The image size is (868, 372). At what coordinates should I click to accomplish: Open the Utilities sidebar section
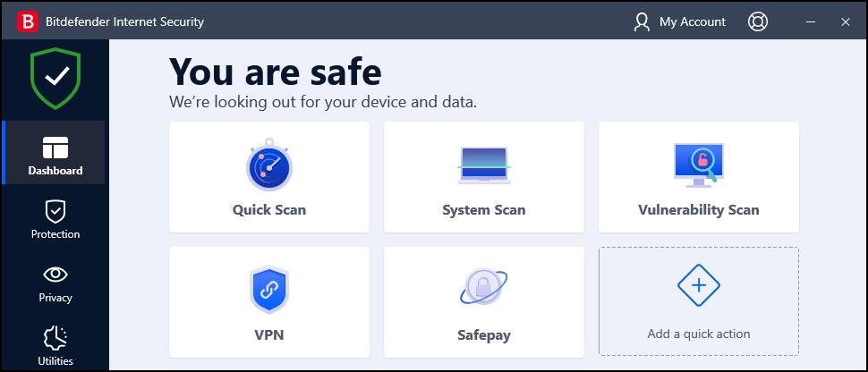click(55, 347)
